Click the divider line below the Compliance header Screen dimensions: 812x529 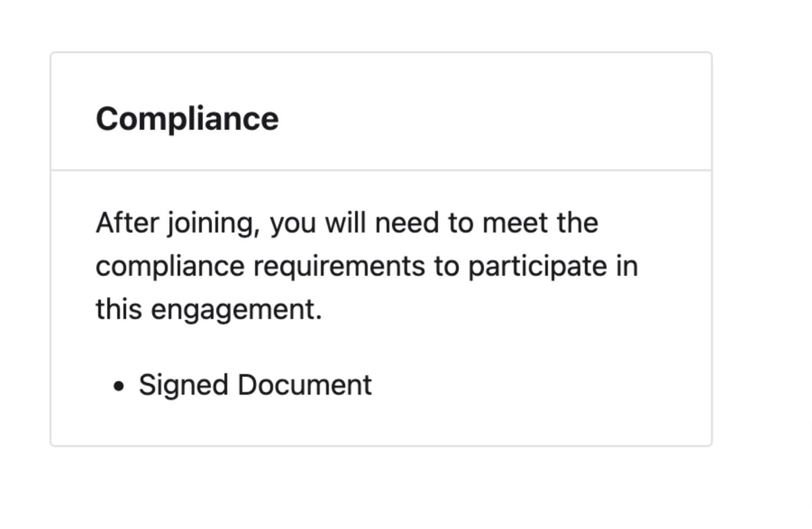click(x=381, y=170)
